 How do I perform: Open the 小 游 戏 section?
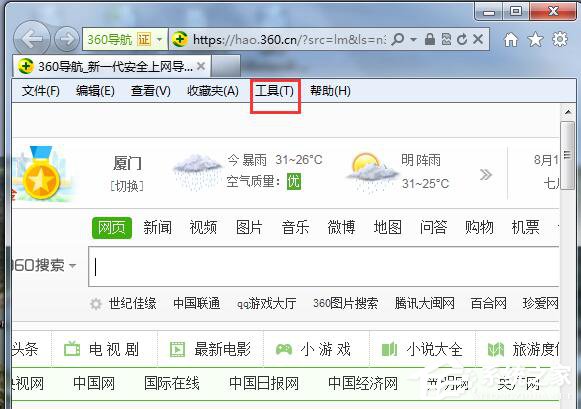coord(326,349)
